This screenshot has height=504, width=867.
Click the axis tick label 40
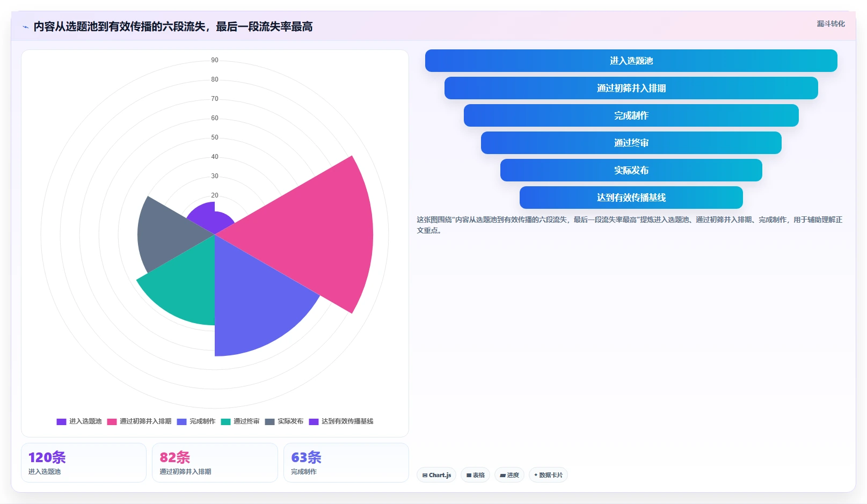tap(215, 157)
